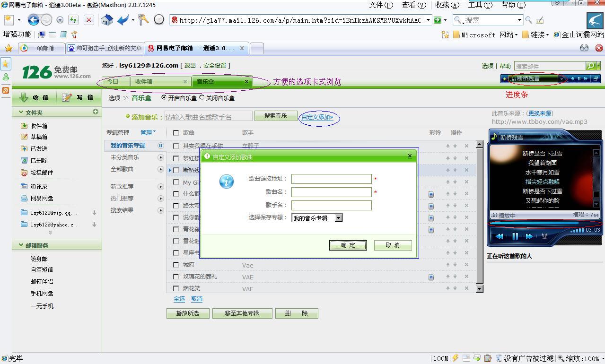Open the 选择保存专辑 album dropdown

(339, 218)
